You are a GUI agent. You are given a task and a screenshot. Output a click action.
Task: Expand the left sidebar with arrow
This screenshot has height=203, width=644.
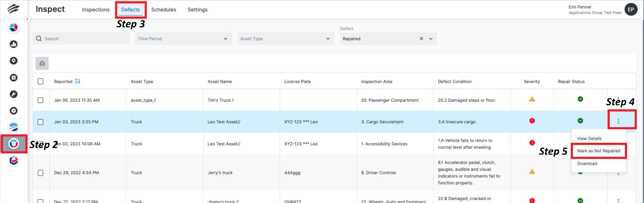pyautogui.click(x=27, y=19)
